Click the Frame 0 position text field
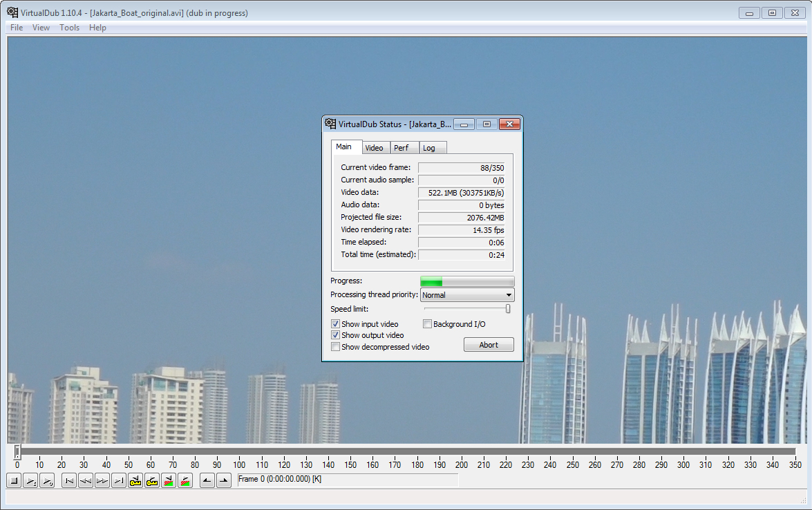The width and height of the screenshot is (812, 510). (348, 480)
